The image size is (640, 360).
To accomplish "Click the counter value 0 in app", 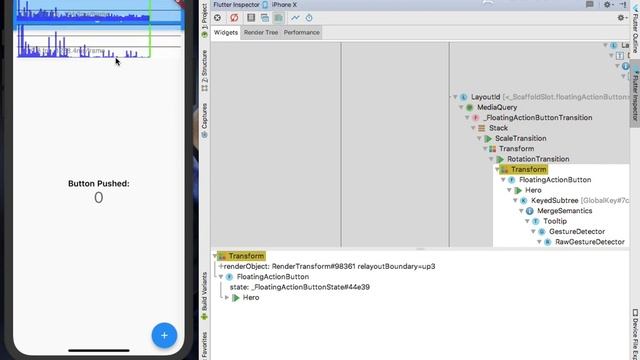I will pos(98,198).
